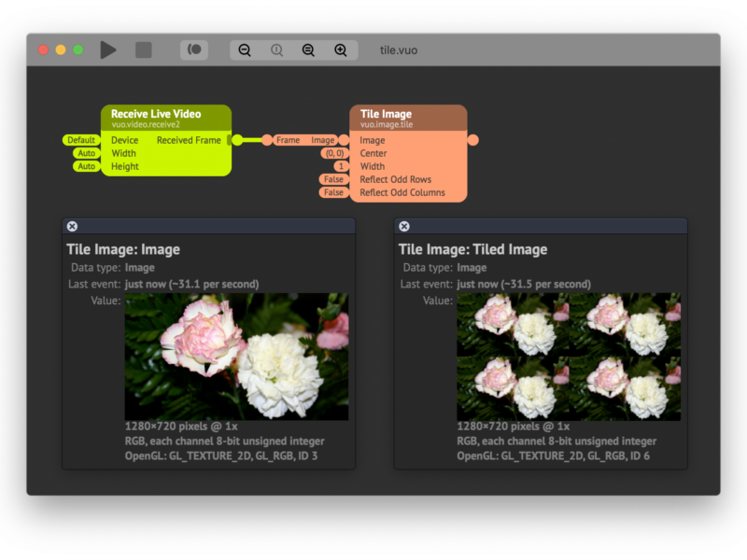Click the Zoom Out magnifier icon

click(x=245, y=50)
